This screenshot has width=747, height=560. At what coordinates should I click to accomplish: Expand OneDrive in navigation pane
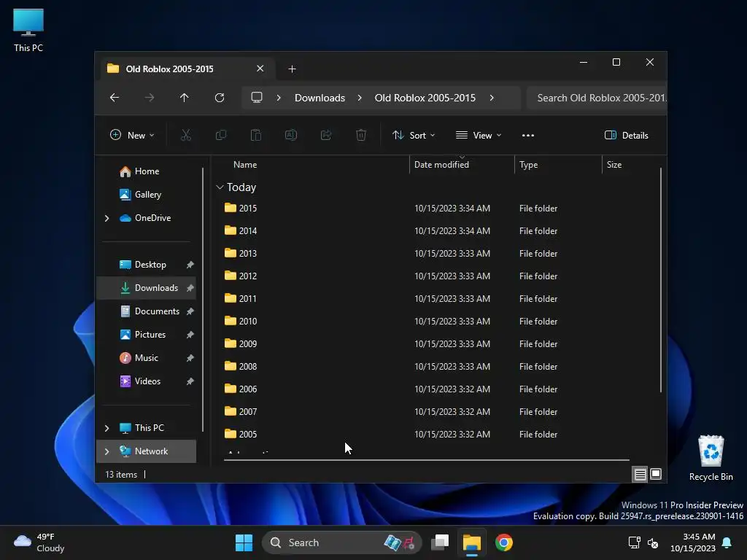click(x=107, y=218)
